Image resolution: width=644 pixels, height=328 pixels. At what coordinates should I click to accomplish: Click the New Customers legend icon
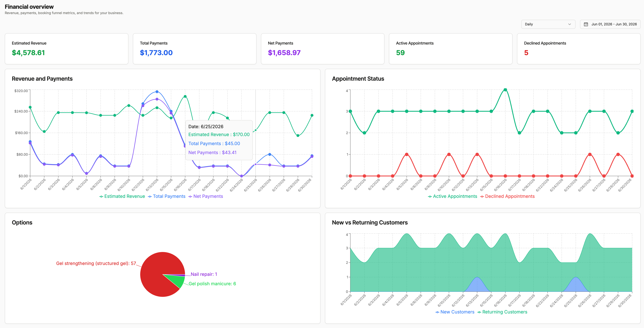(x=437, y=312)
